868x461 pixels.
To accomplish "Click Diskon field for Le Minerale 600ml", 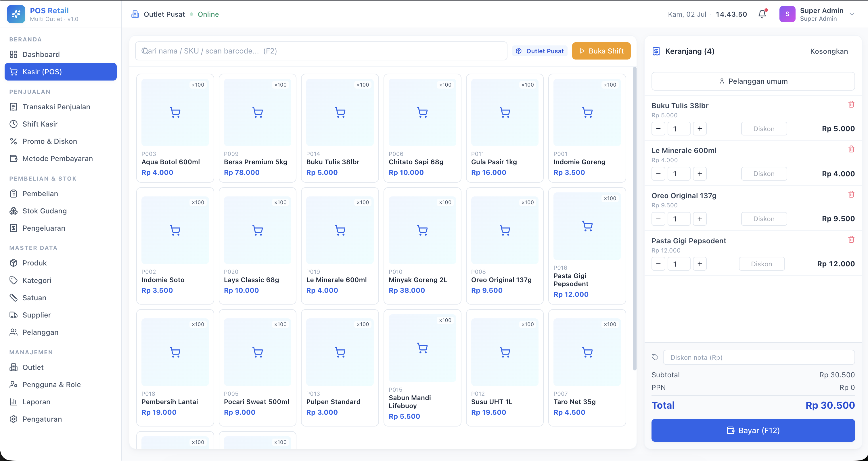I will click(764, 174).
